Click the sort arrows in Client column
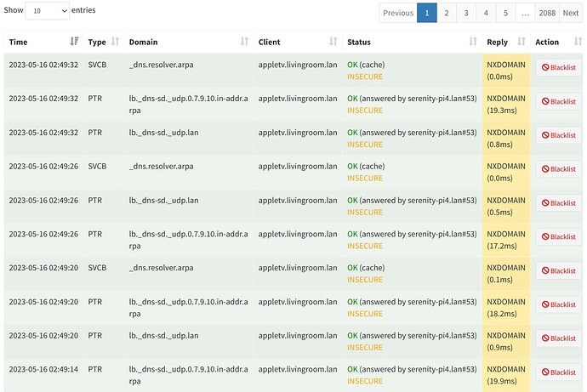This screenshot has height=392, width=587. pyautogui.click(x=333, y=42)
